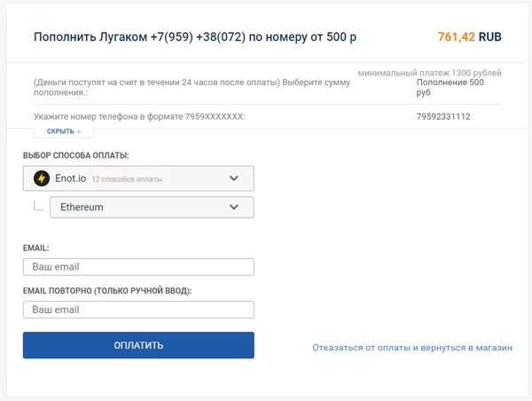Click the 'минимальный платеж 1300 рублей' note
The image size is (532, 401).
tap(430, 72)
